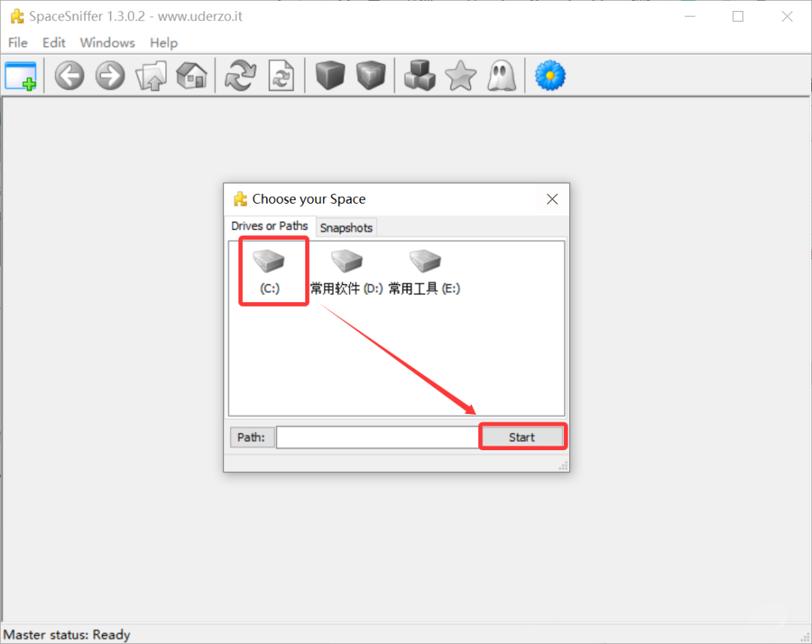Go forward with the right arrow icon
The image size is (812, 644).
click(x=110, y=76)
